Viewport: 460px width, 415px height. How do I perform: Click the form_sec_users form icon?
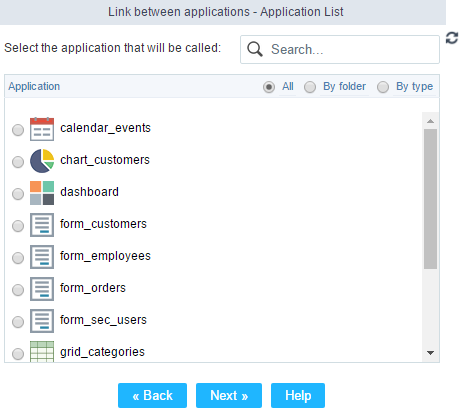[x=42, y=321]
